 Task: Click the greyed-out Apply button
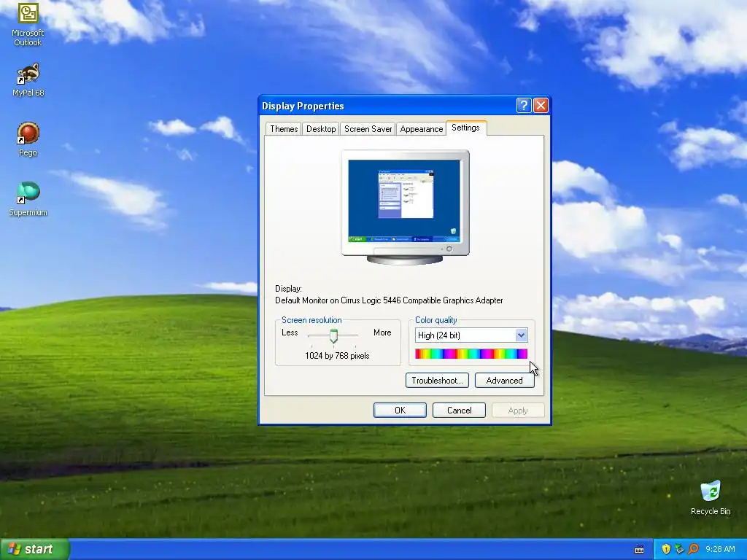coord(518,410)
